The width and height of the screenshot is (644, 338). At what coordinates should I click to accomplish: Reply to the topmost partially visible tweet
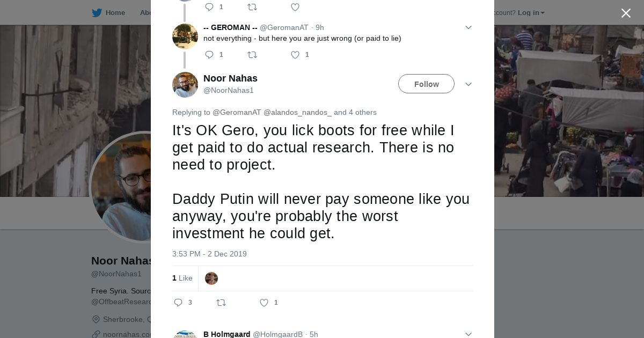pos(209,7)
